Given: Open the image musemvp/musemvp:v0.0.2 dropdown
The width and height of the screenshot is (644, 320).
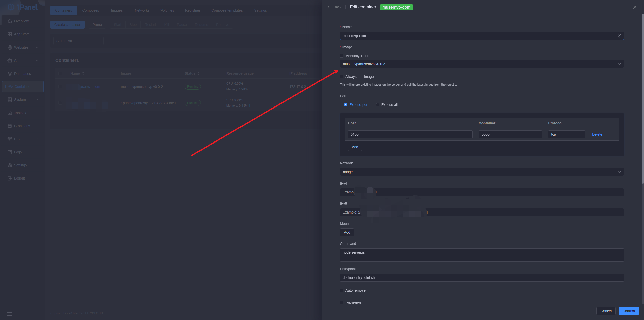Looking at the screenshot, I should 481,64.
